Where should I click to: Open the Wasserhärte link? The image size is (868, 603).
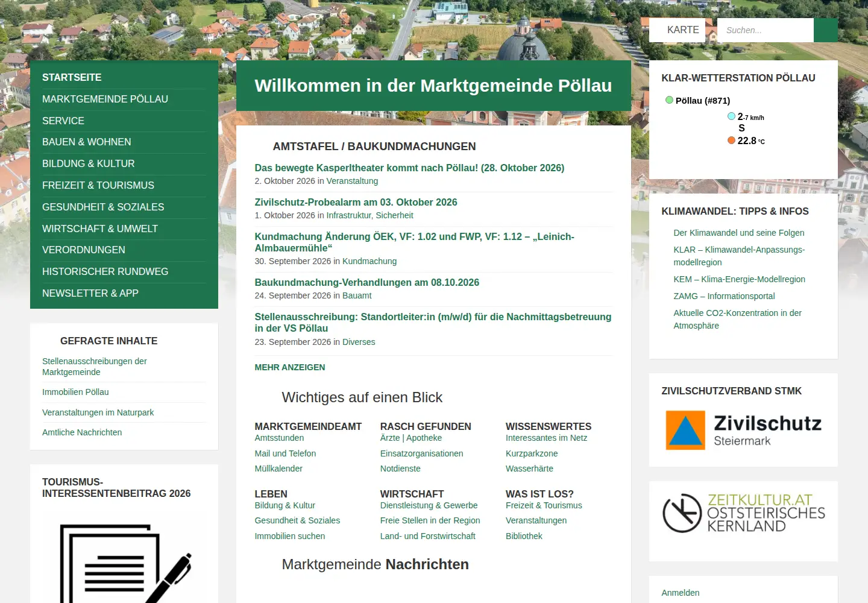pyautogui.click(x=529, y=469)
